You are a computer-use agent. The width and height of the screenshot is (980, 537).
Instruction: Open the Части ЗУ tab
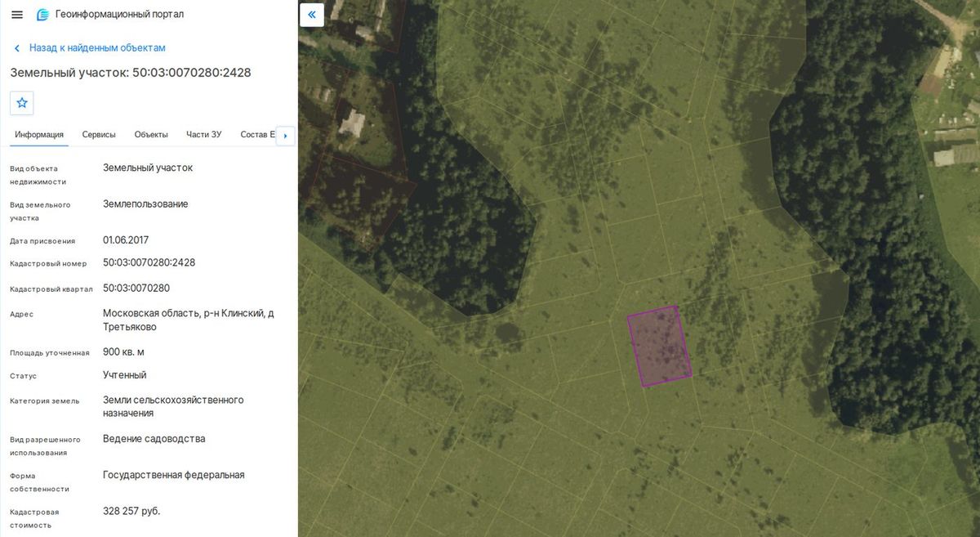point(204,135)
